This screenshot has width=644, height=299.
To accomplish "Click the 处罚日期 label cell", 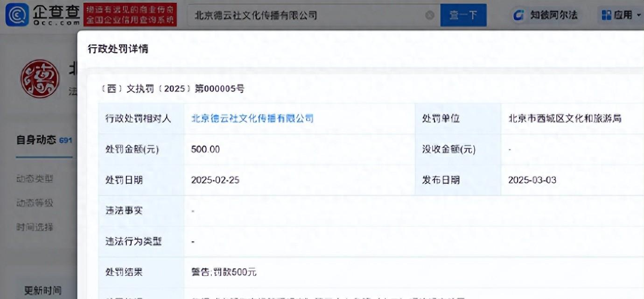I will tap(142, 180).
